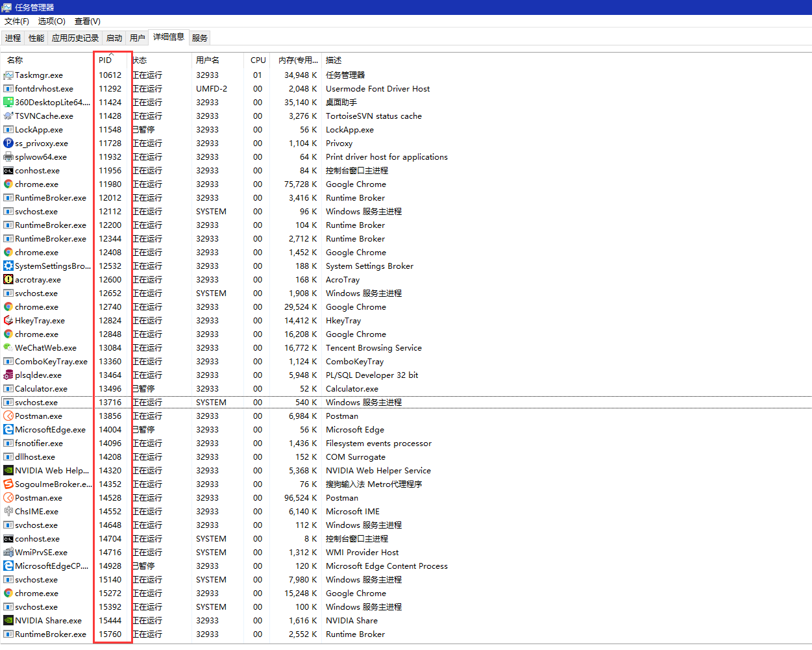The width and height of the screenshot is (812, 650).
Task: Switch to the 应用历史记录 tab
Action: 75,38
